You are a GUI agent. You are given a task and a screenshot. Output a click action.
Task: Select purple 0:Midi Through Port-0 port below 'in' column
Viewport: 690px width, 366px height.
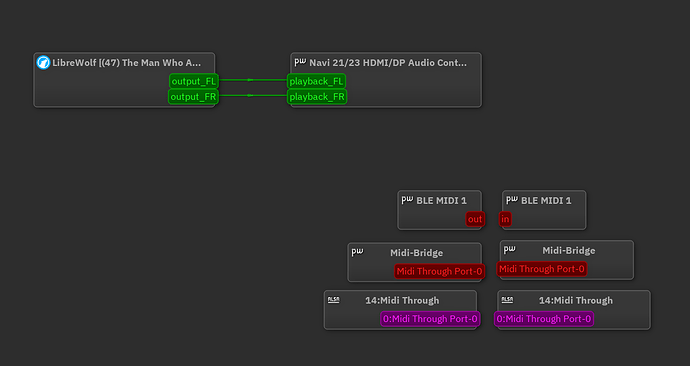[x=544, y=319]
